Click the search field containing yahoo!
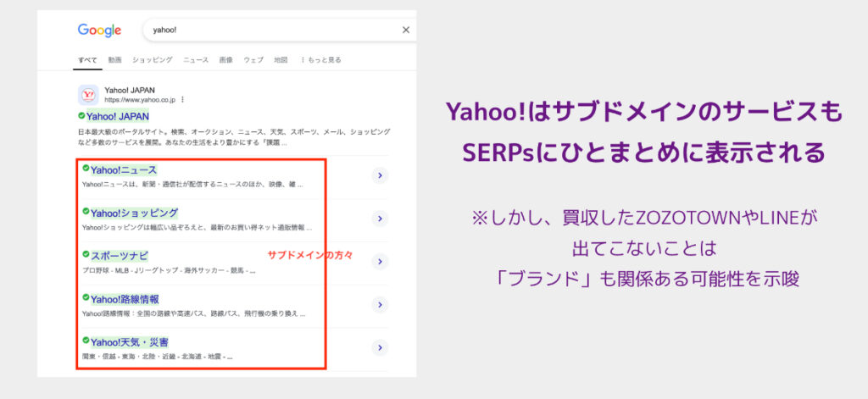This screenshot has height=399, width=868. click(x=280, y=30)
